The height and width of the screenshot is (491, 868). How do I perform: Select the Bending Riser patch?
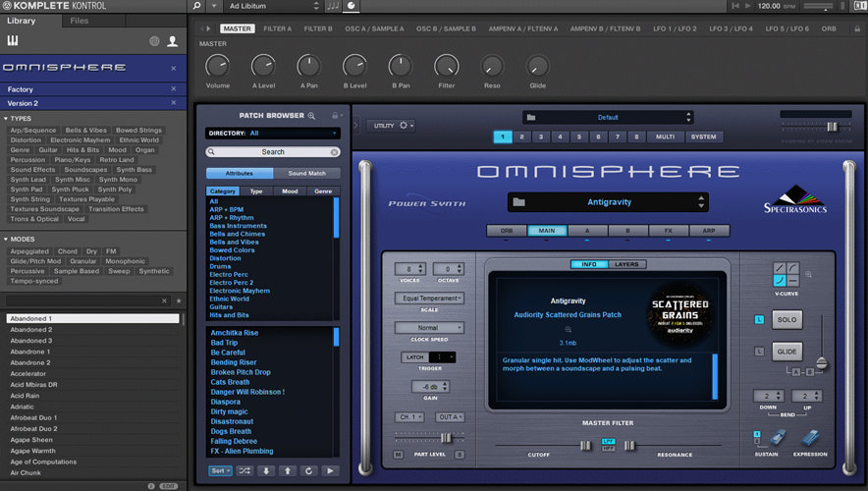point(234,362)
